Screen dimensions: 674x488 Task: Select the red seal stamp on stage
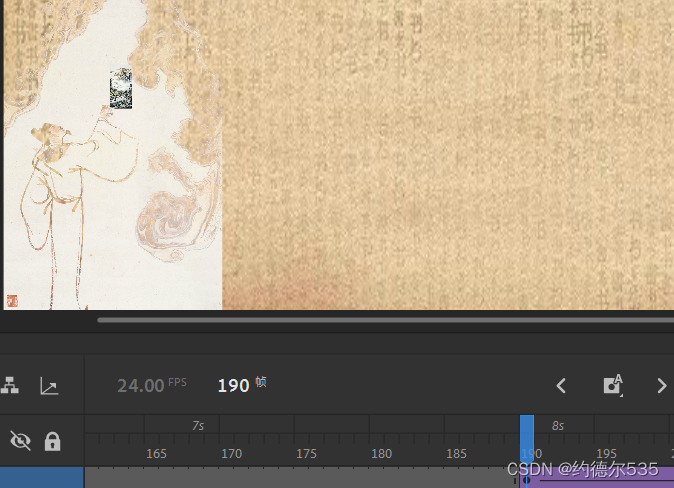(x=12, y=301)
